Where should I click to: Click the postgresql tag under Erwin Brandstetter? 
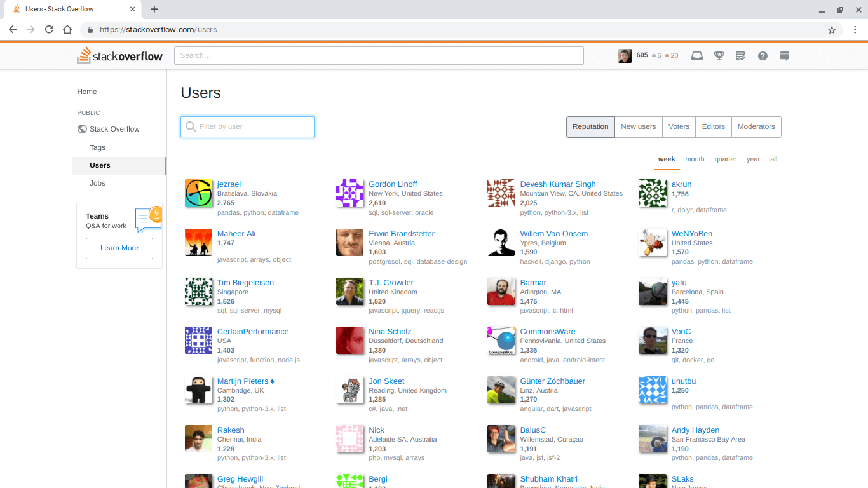coord(384,262)
